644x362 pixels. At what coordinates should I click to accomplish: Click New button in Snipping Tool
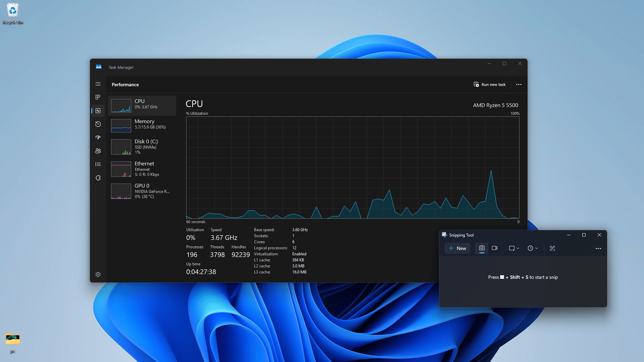(x=457, y=248)
